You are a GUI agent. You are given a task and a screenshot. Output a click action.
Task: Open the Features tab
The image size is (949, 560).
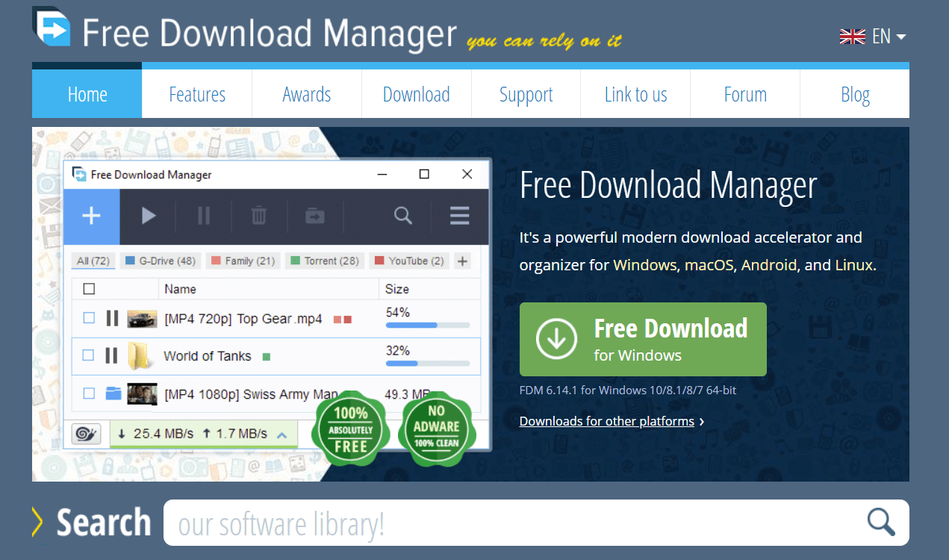[197, 94]
